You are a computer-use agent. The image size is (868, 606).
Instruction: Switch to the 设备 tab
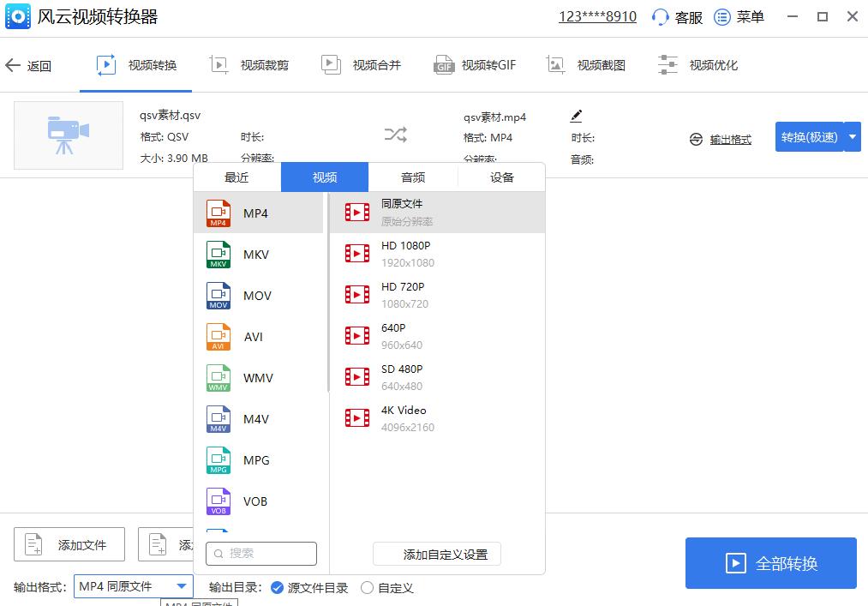500,177
